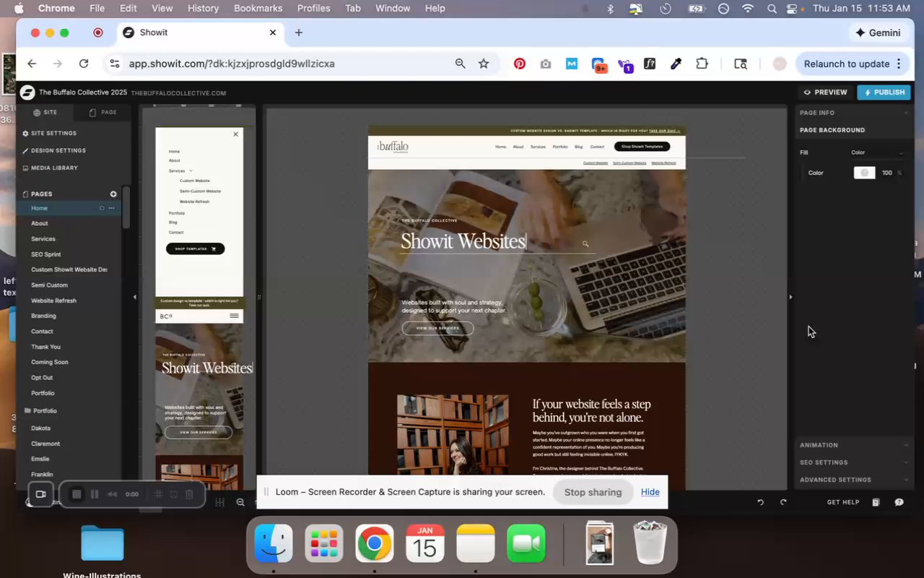Switch to the Page tab
The image size is (924, 578).
103,113
